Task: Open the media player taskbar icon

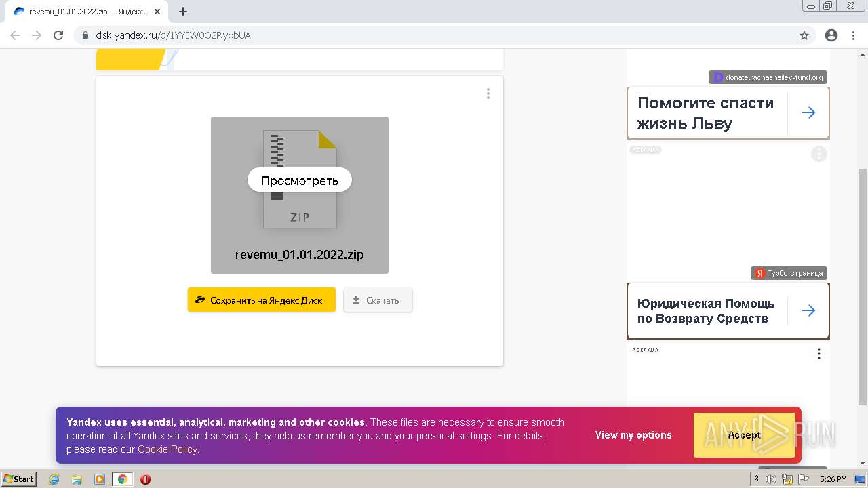Action: point(100,479)
